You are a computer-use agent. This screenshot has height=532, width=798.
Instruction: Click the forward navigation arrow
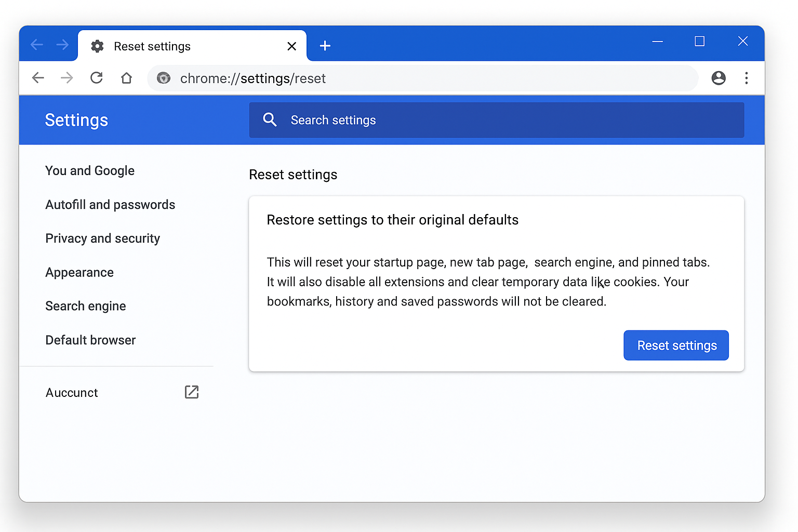[66, 78]
